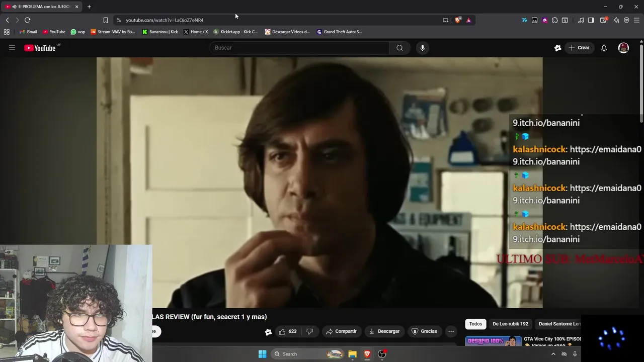This screenshot has width=644, height=362.
Task: Open the Bananirou | Kick bookmark
Action: coord(160,32)
